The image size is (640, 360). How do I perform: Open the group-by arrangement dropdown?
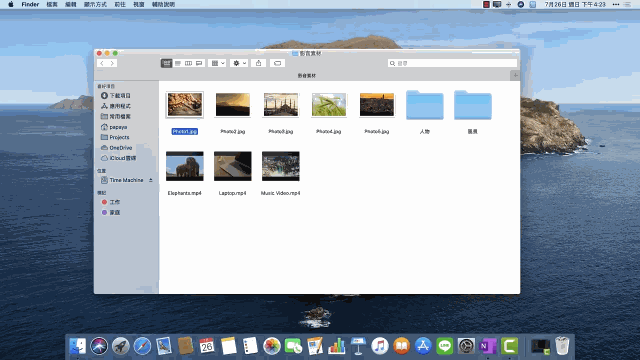(217, 63)
